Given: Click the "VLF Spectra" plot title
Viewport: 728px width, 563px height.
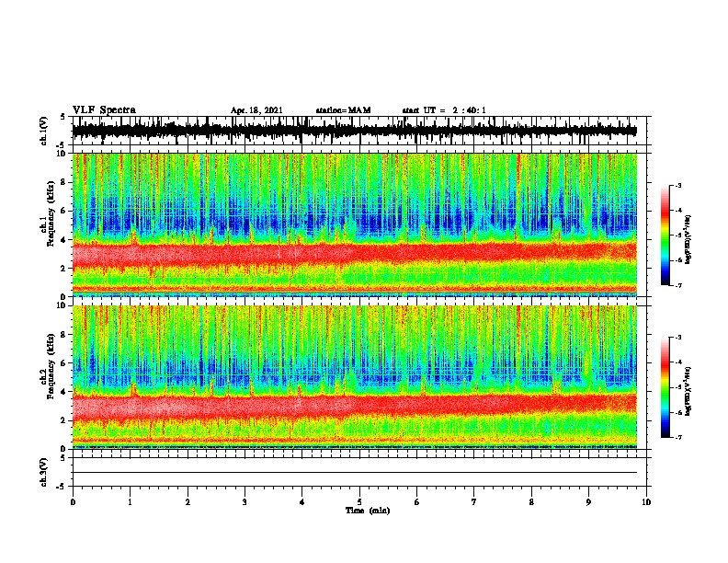Looking at the screenshot, I should click(104, 110).
